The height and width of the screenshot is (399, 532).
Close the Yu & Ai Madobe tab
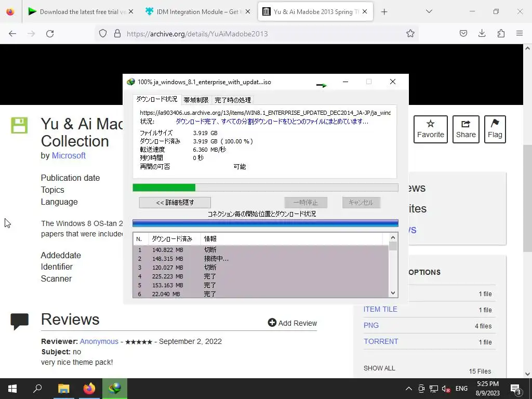click(365, 11)
